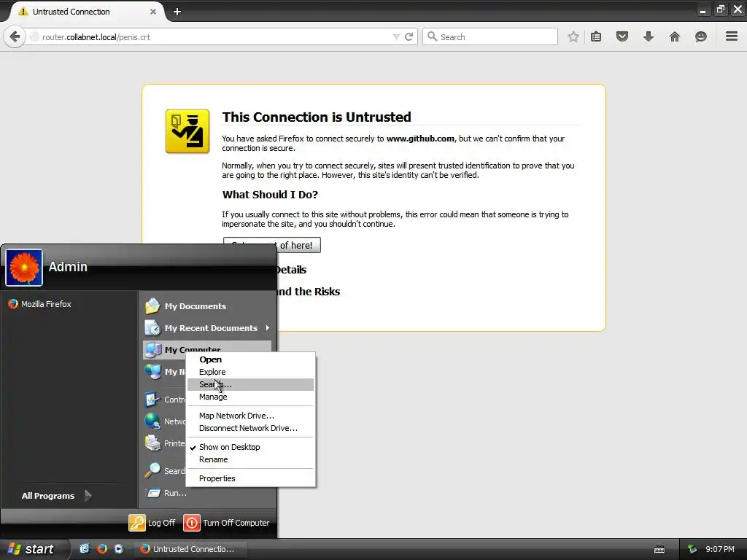Viewport: 747px width, 560px height.
Task: Click Turn Off Computer button
Action: click(227, 522)
